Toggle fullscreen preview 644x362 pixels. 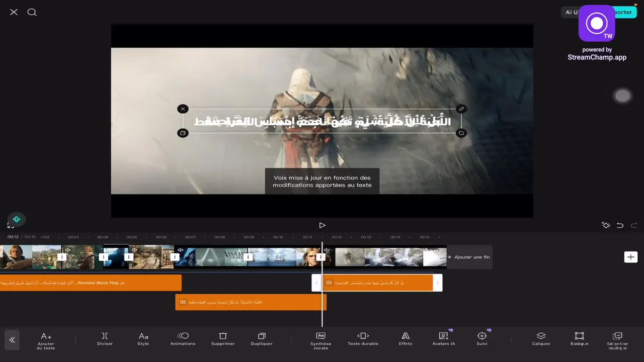[x=11, y=225]
